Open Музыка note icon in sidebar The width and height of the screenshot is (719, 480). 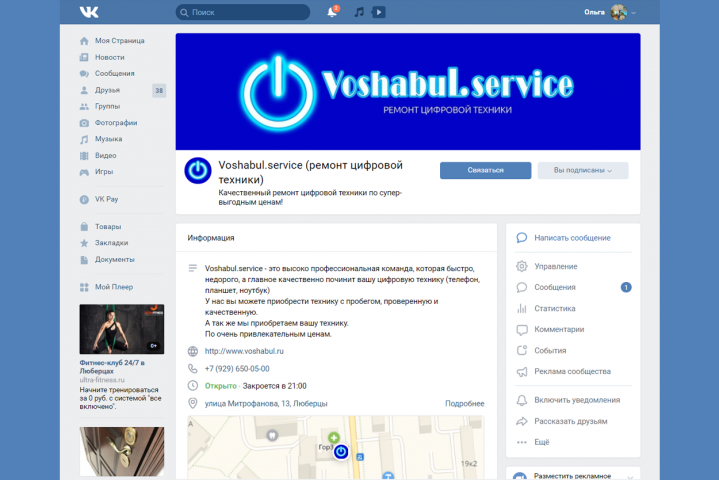tap(84, 139)
